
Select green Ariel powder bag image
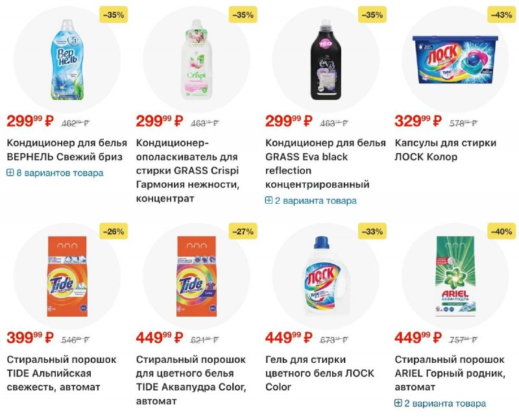tap(455, 277)
